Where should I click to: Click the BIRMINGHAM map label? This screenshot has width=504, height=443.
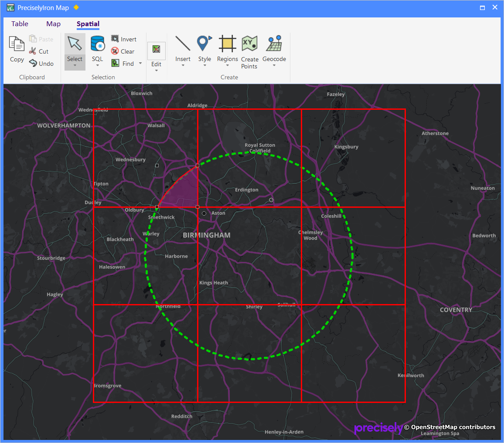coord(206,235)
